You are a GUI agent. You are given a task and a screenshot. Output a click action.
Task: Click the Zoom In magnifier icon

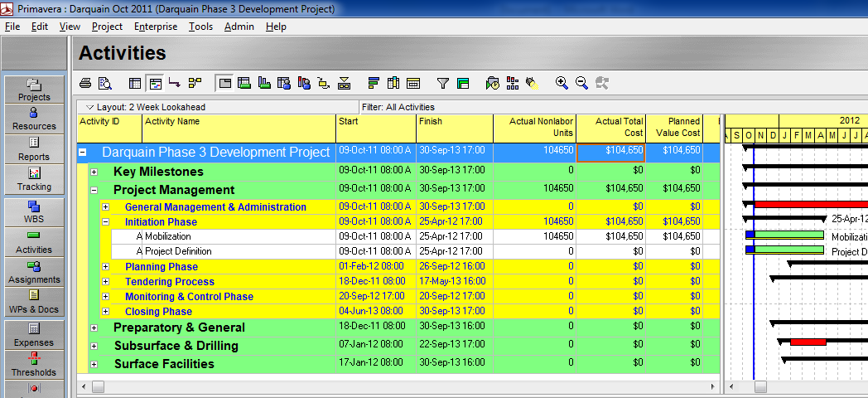coord(562,83)
